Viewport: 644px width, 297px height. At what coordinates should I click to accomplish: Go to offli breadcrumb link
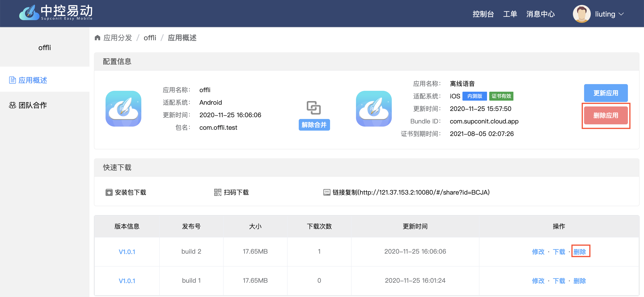tap(150, 38)
